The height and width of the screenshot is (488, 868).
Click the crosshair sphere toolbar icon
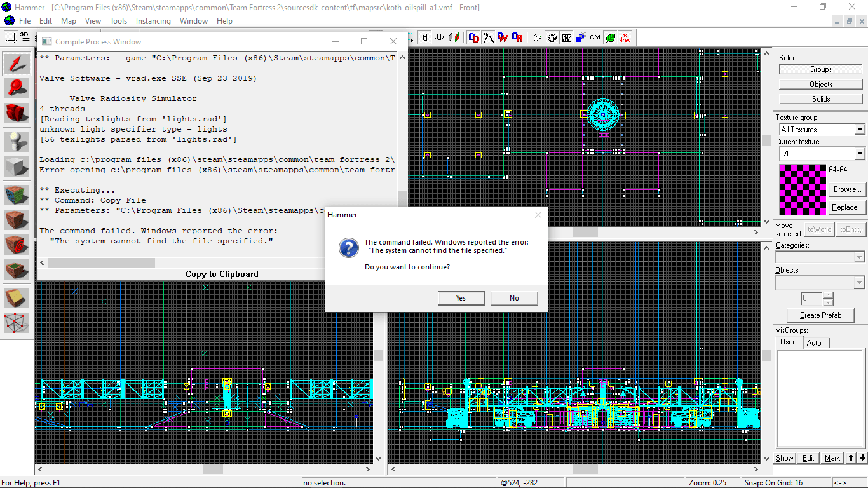pyautogui.click(x=552, y=37)
